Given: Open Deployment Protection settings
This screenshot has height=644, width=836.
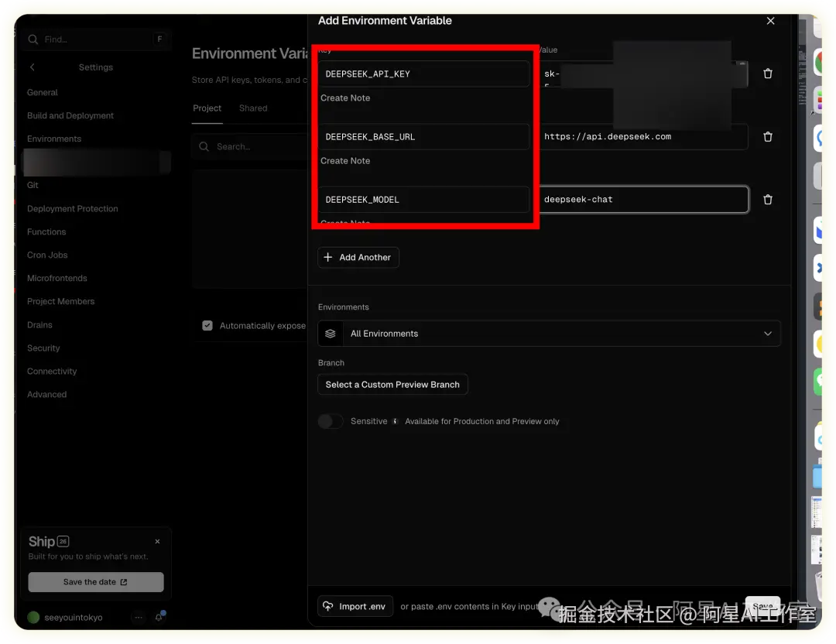Looking at the screenshot, I should click(73, 208).
